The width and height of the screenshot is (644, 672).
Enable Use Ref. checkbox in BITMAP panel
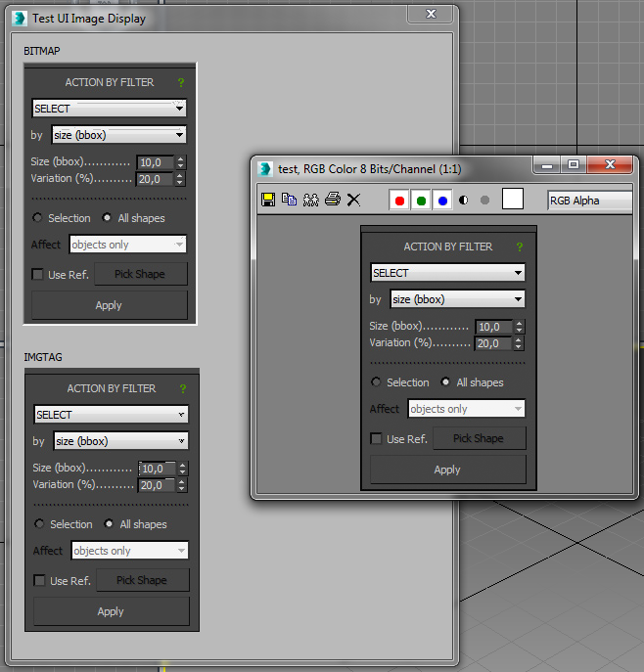(x=38, y=274)
